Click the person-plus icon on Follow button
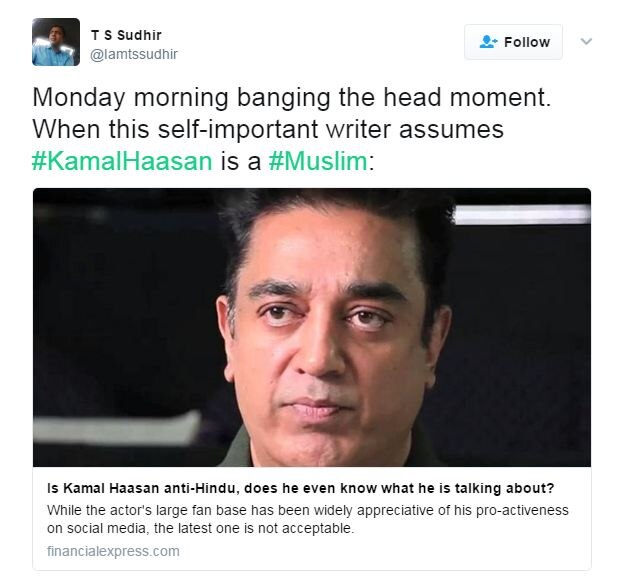Viewport: 624px width, 582px height. tap(488, 42)
